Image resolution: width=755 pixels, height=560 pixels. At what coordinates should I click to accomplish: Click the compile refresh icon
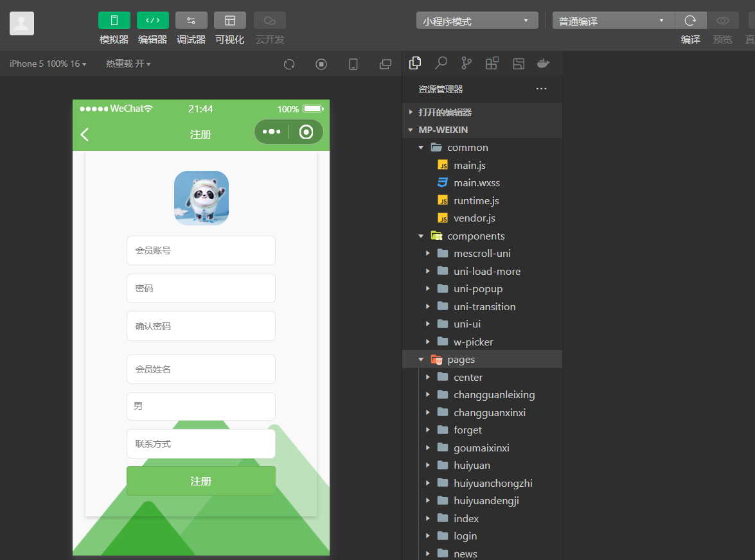click(x=691, y=21)
